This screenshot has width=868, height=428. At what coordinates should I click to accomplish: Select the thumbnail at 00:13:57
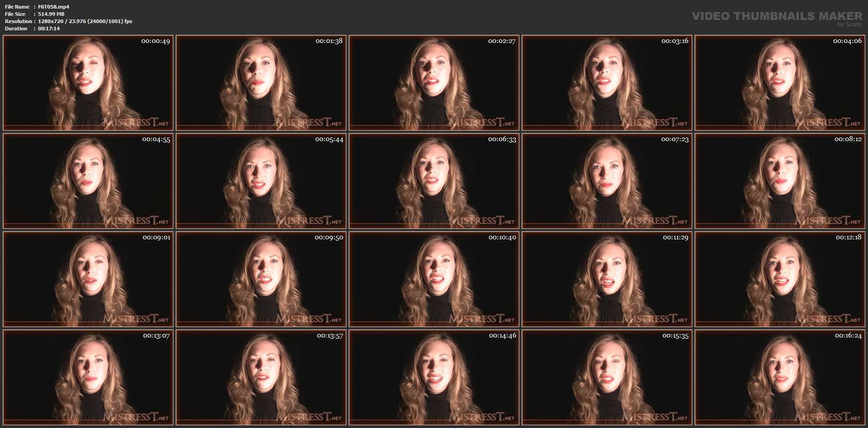click(261, 377)
